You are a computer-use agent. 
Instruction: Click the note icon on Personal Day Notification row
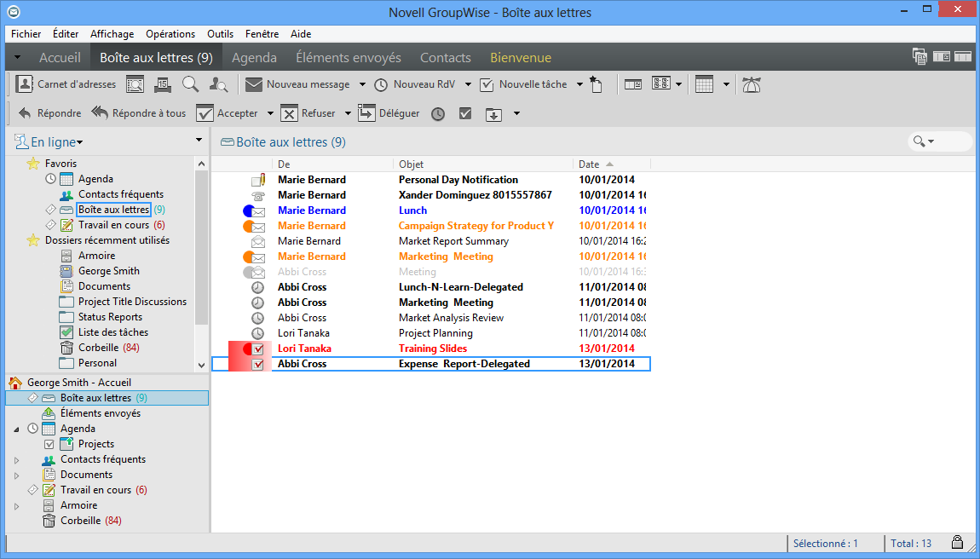pyautogui.click(x=258, y=180)
